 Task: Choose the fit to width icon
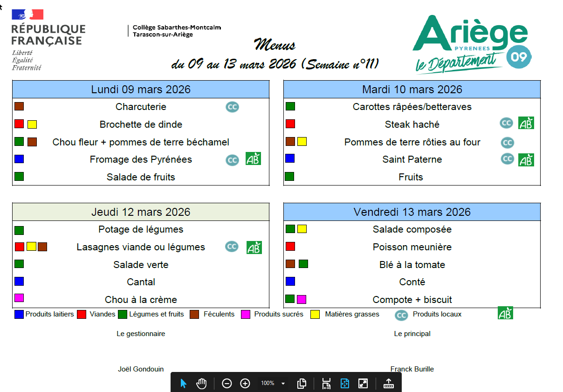[326, 383]
